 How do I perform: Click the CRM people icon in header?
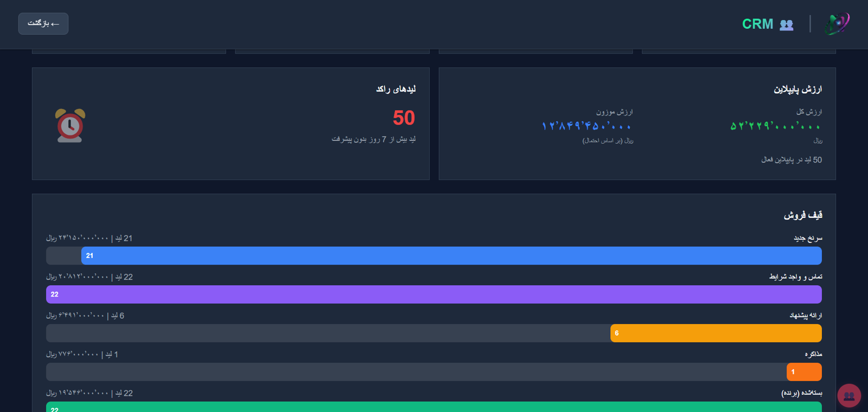[786, 24]
